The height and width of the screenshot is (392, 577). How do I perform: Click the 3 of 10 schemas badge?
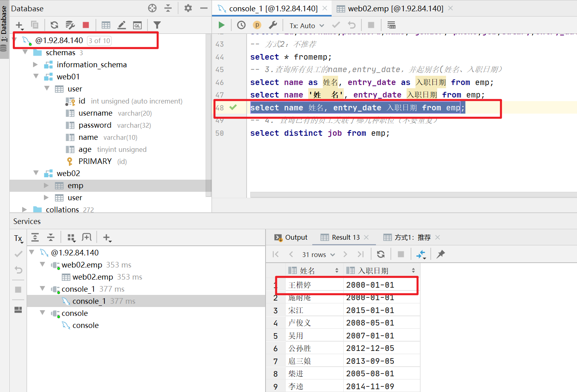pyautogui.click(x=99, y=41)
